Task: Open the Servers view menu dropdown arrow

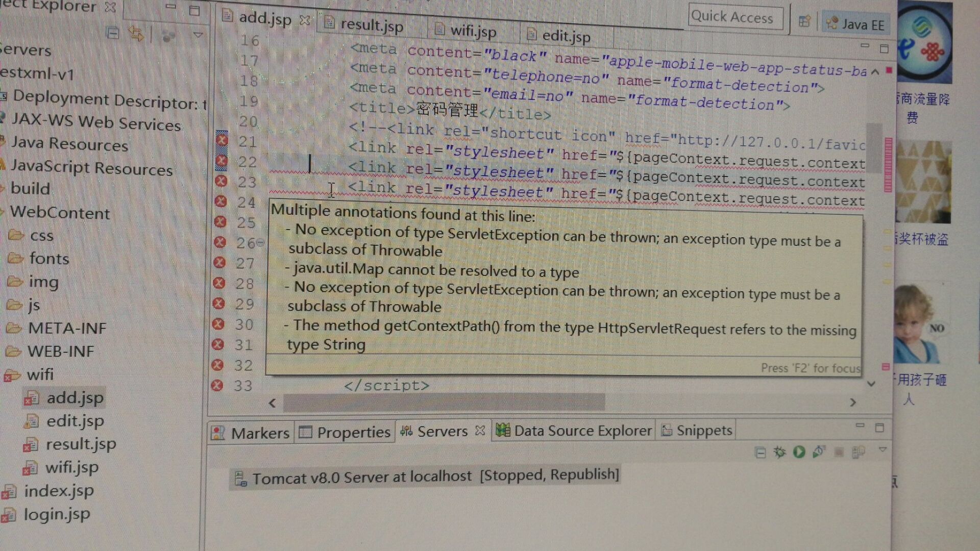Action: 882,451
